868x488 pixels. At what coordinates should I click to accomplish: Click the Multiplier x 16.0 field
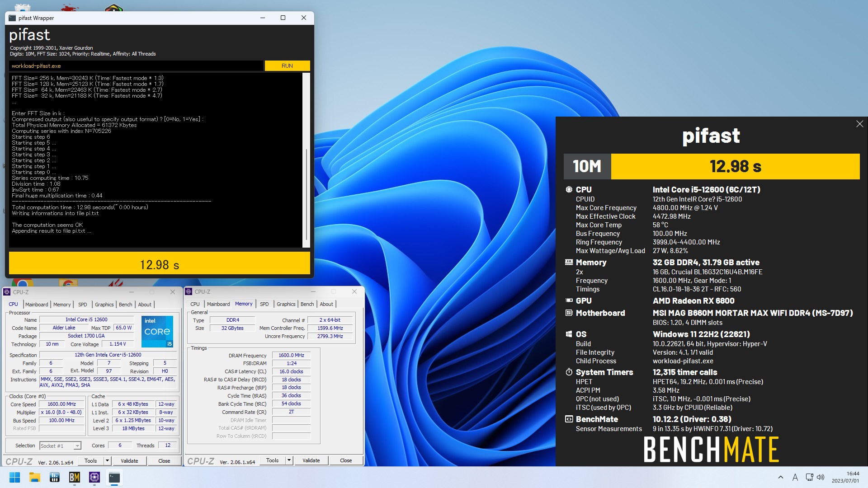point(62,413)
